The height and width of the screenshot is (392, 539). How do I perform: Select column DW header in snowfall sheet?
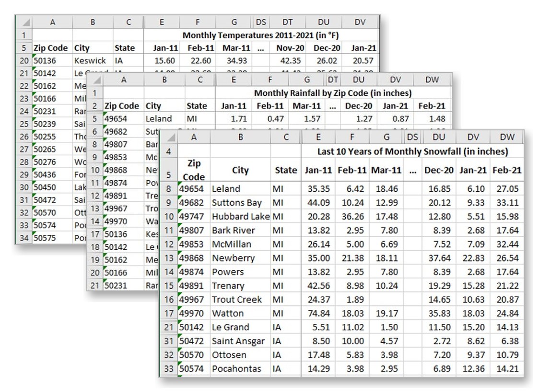[x=507, y=138]
